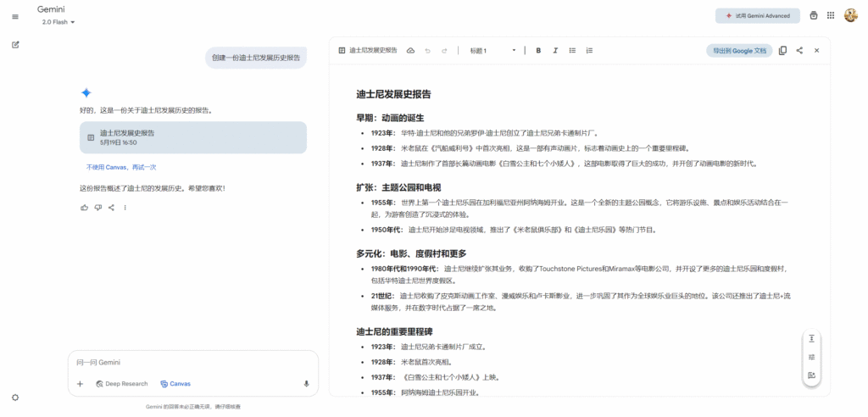Open more options for the response
868x417 pixels.
click(x=125, y=208)
